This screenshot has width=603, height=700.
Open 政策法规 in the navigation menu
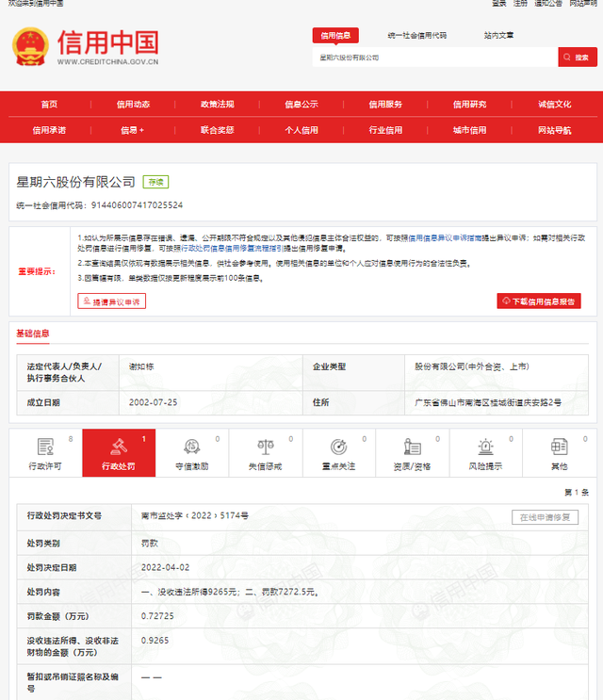(x=217, y=104)
